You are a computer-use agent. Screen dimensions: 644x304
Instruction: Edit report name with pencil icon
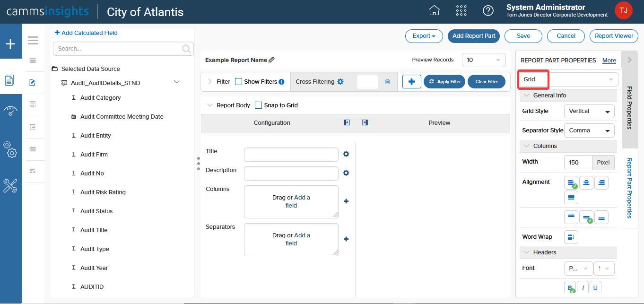point(271,60)
